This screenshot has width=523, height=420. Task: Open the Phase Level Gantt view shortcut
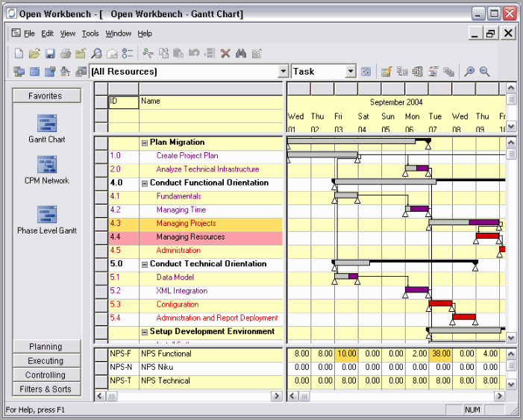[47, 220]
